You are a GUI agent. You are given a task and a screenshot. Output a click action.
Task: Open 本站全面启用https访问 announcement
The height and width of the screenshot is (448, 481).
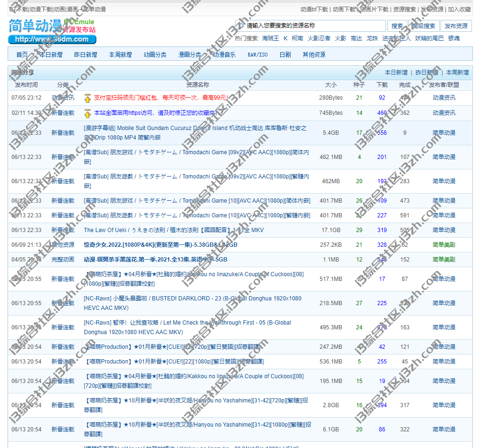pos(156,113)
